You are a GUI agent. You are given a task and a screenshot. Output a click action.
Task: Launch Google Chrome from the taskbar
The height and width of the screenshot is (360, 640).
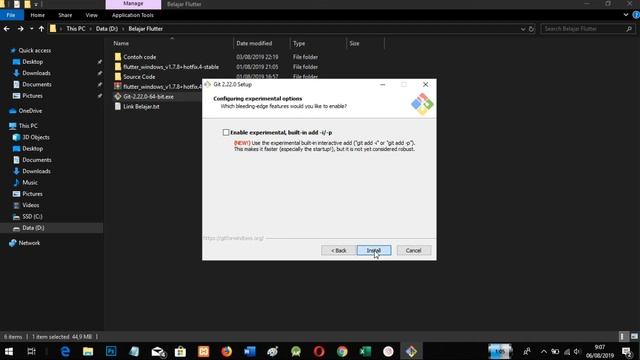pyautogui.click(x=342, y=351)
